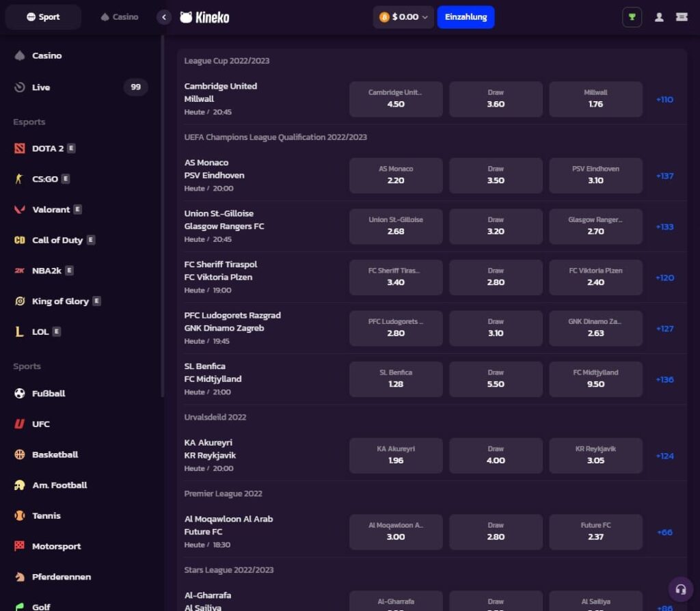Open the Valorant esports category
The height and width of the screenshot is (611, 700).
click(x=51, y=210)
